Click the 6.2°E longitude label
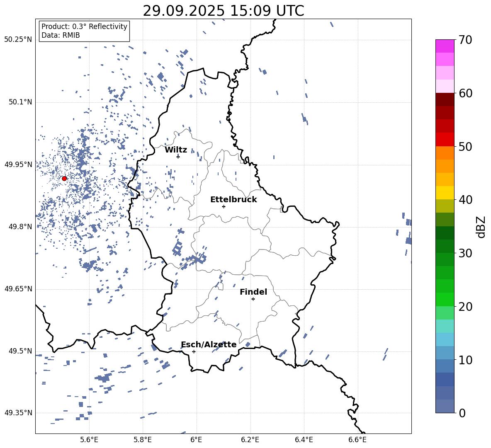Viewport: 491px width, 448px height. [x=250, y=440]
